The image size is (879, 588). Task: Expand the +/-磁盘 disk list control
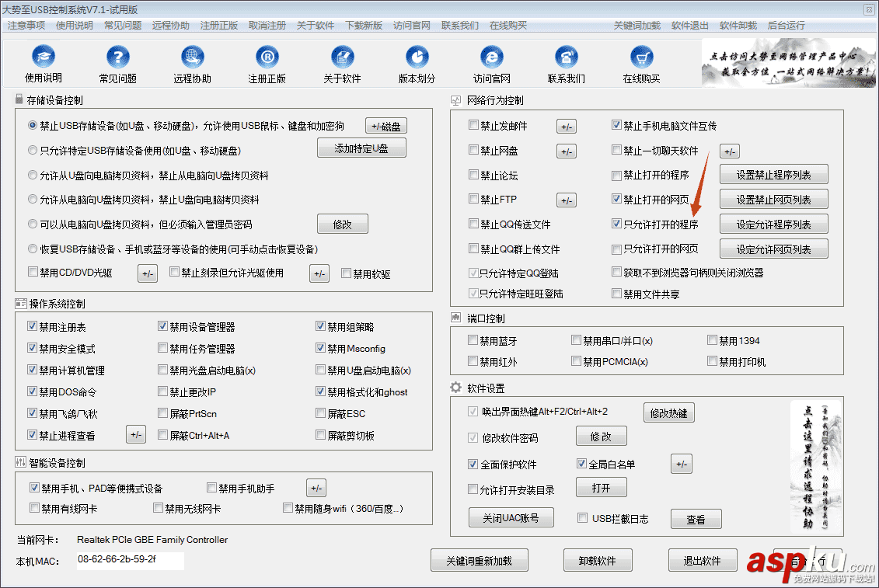(x=386, y=125)
